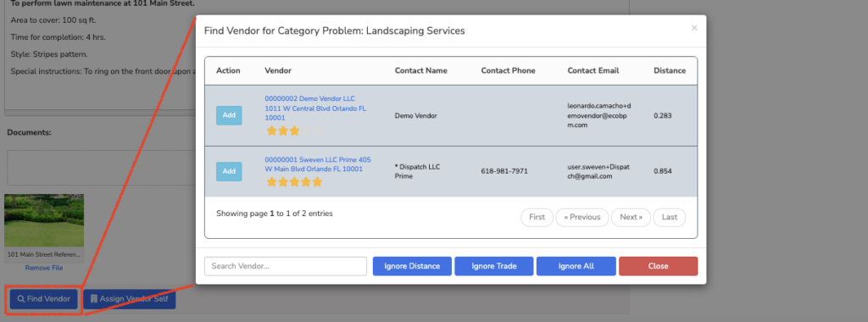Click the Ignore Distance button
The image size is (868, 322).
pyautogui.click(x=413, y=266)
